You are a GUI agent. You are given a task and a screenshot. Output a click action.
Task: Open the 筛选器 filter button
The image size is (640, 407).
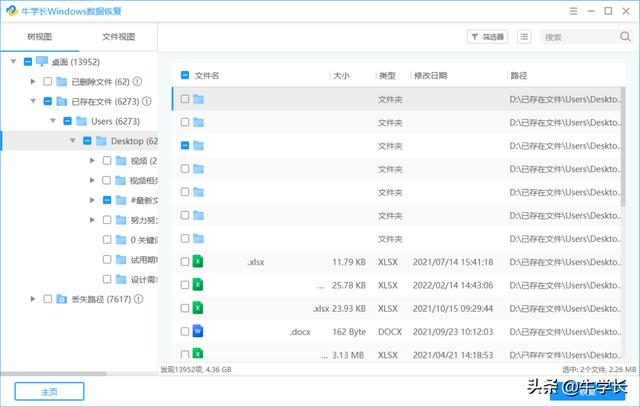[x=488, y=37]
